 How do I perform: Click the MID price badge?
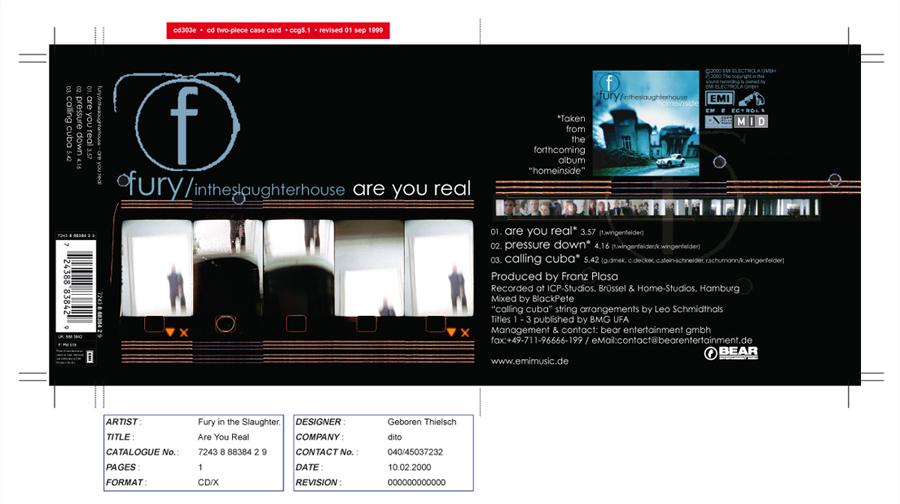751,120
